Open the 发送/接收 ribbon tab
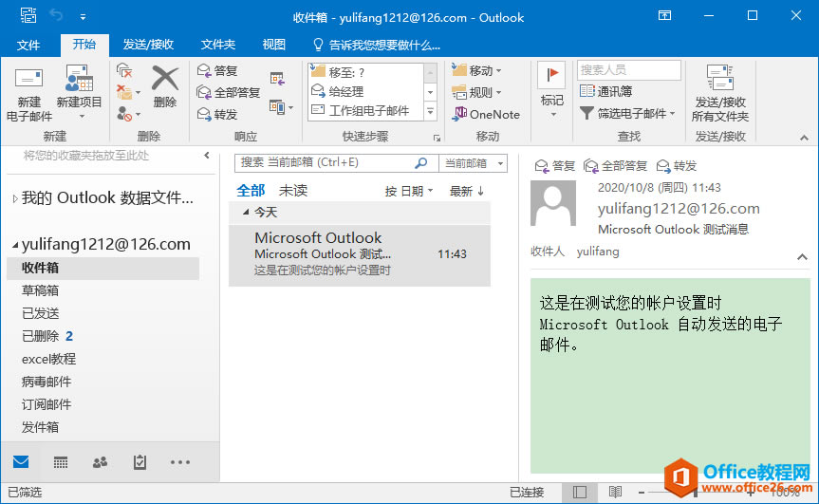The image size is (819, 504). [x=148, y=45]
